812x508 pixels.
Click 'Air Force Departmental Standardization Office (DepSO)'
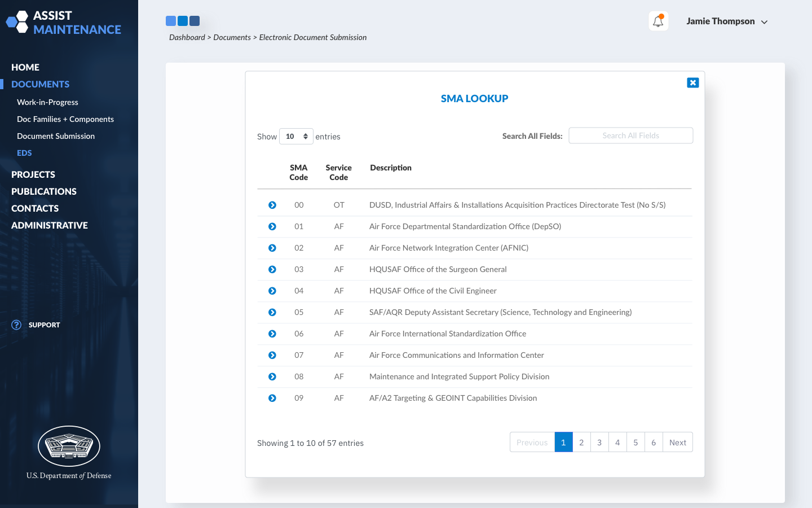coord(465,226)
